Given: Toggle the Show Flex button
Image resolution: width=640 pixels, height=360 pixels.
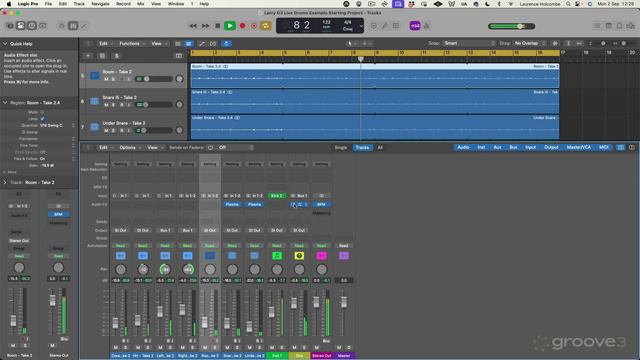Looking at the screenshot, I should point(213,44).
